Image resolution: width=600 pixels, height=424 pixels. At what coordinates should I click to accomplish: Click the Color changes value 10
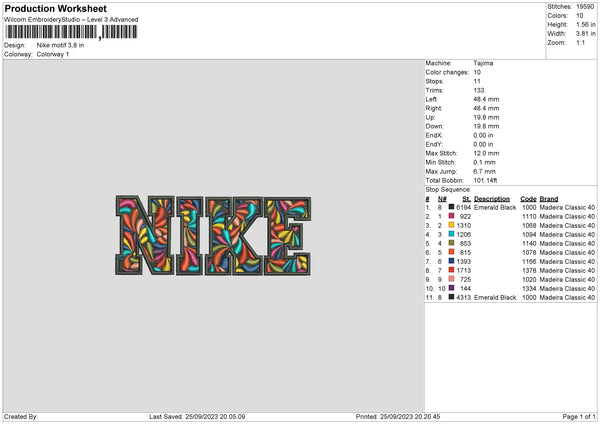[x=477, y=72]
